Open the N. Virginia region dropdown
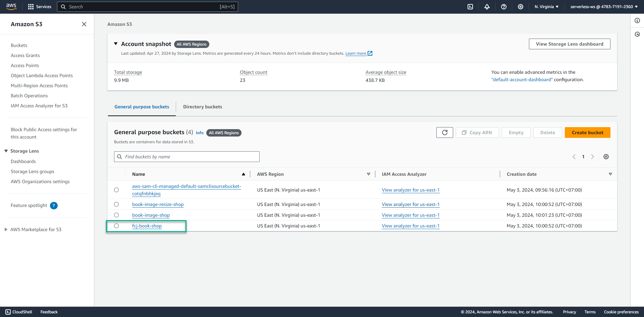Screen dimensions: 644x317 [546, 7]
